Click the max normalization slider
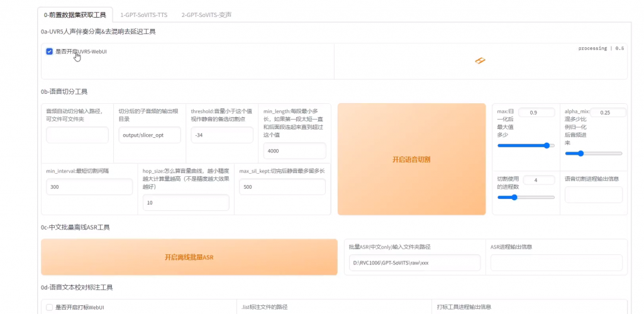The image size is (644, 314). click(526, 145)
